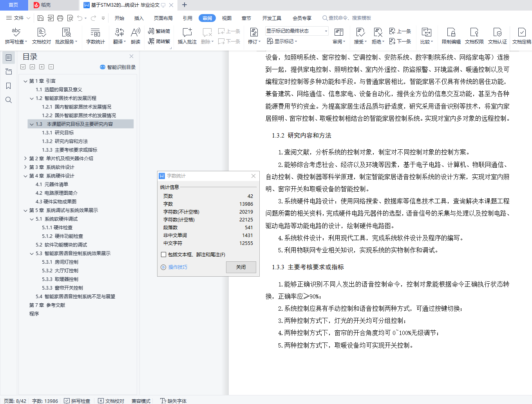This screenshot has height=404, width=532.
Task: Switch to the 开始 ribbon tab
Action: pos(119,18)
